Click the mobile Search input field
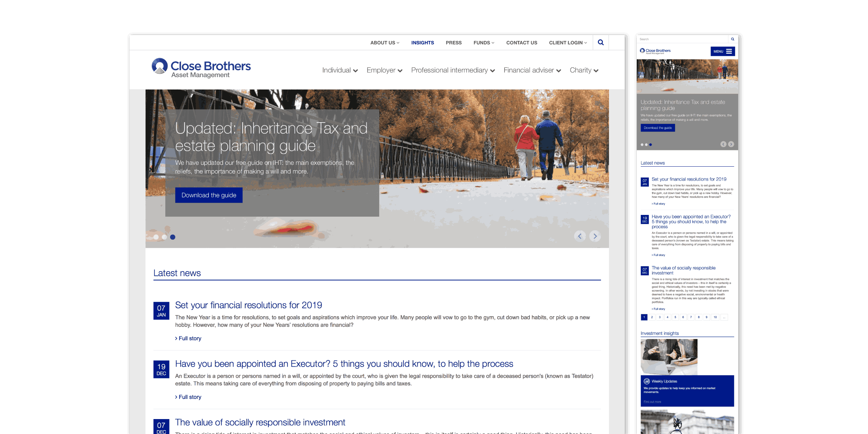This screenshot has height=434, width=868. (x=682, y=39)
